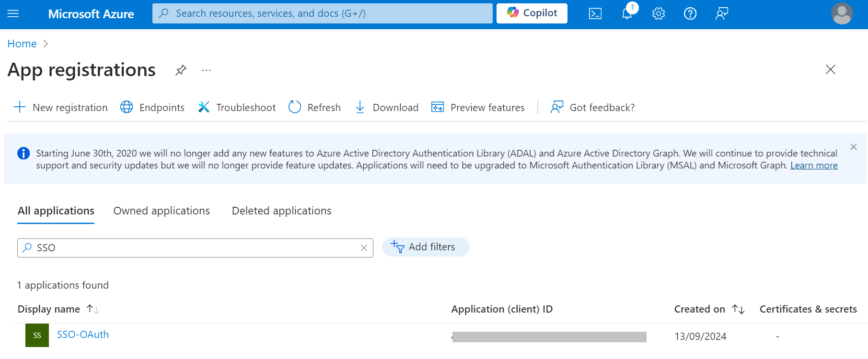Image resolution: width=868 pixels, height=359 pixels.
Task: Open the SSO-OAuth application link
Action: coord(83,335)
